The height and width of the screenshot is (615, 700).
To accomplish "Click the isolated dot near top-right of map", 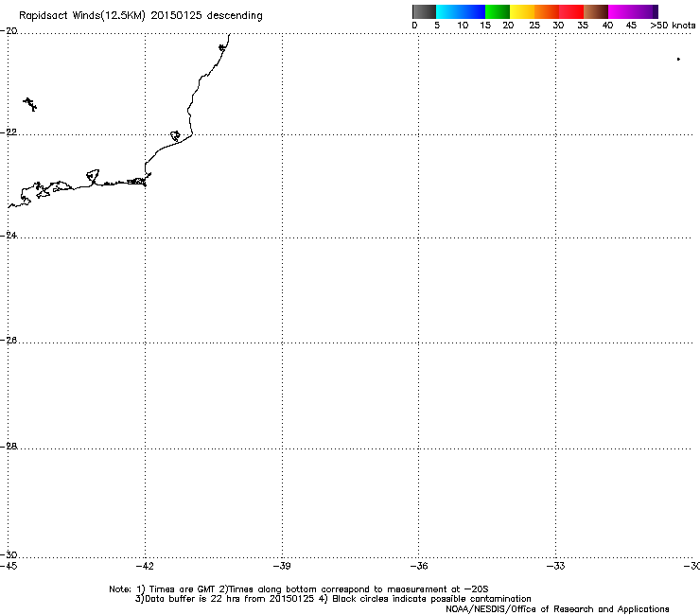I will click(x=678, y=59).
